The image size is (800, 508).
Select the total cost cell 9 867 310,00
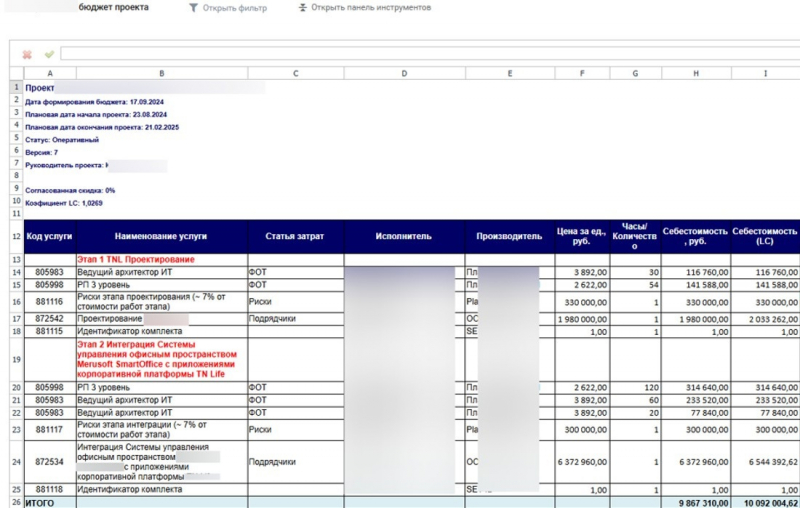[695, 503]
